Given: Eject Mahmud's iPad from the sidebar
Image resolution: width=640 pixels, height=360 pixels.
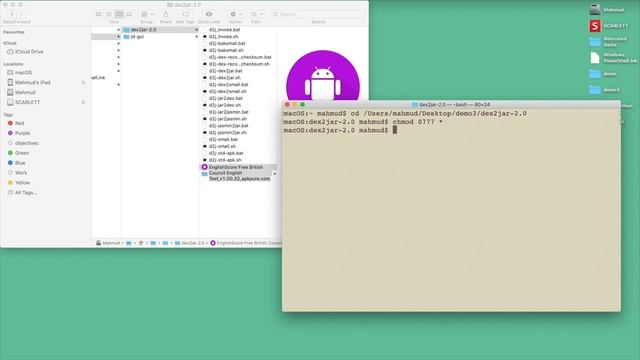Looking at the screenshot, I should click(83, 82).
